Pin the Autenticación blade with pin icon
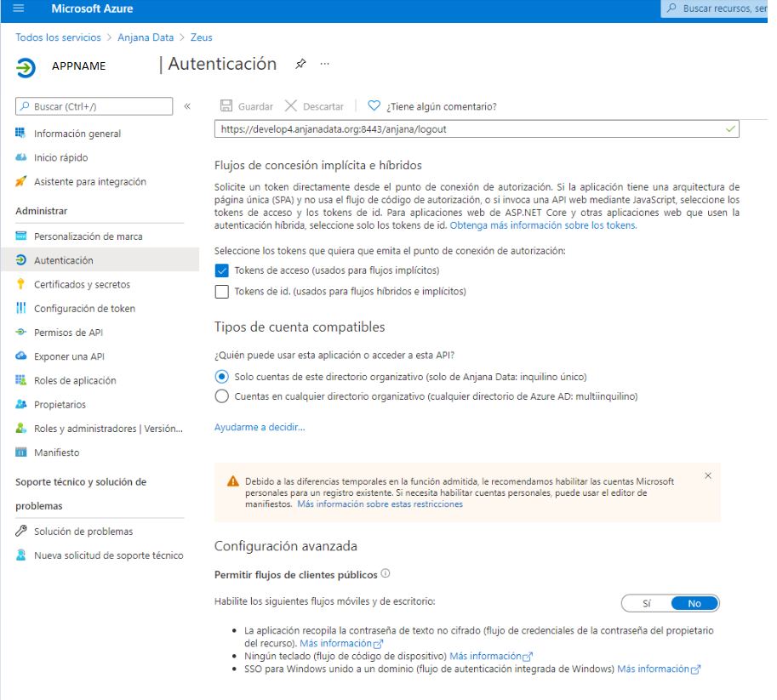Image resolution: width=777 pixels, height=700 pixels. (x=300, y=65)
